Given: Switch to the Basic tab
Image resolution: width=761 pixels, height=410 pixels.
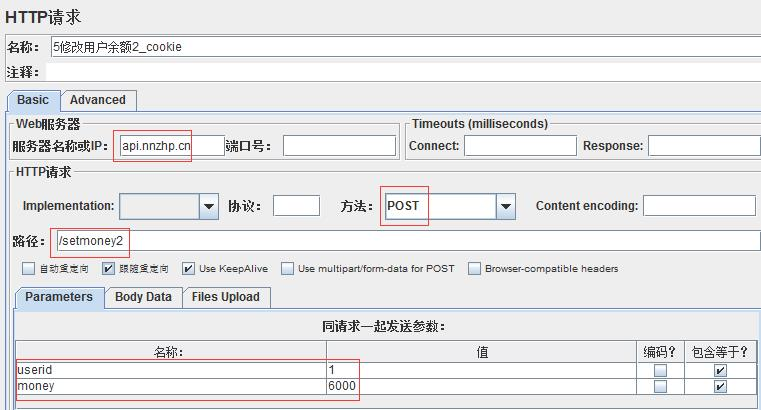Looking at the screenshot, I should 33,100.
